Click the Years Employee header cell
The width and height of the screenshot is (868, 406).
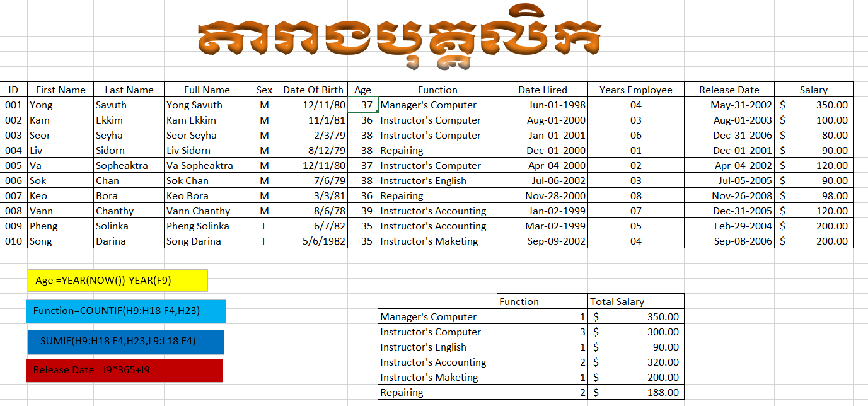[636, 90]
